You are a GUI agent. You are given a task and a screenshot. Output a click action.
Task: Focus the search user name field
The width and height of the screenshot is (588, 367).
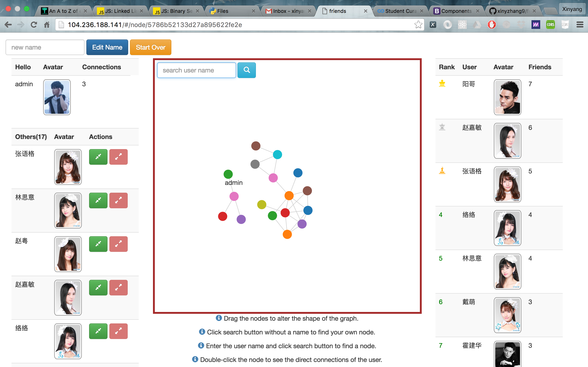pyautogui.click(x=196, y=70)
